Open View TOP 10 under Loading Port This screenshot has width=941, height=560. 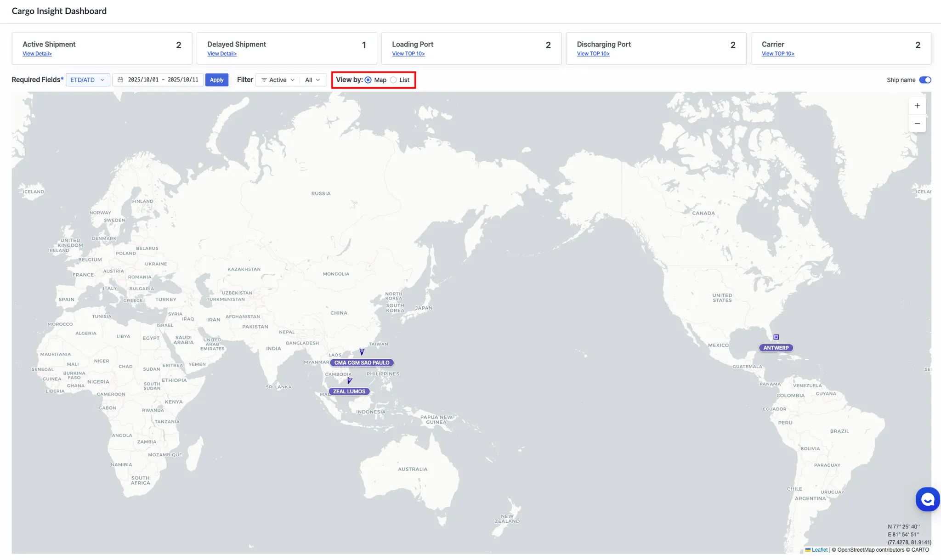408,54
